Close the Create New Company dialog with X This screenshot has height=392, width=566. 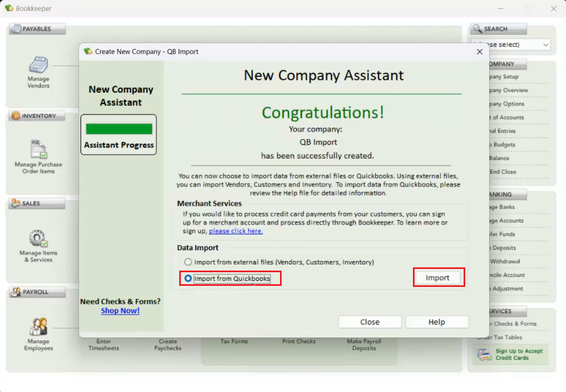point(480,52)
